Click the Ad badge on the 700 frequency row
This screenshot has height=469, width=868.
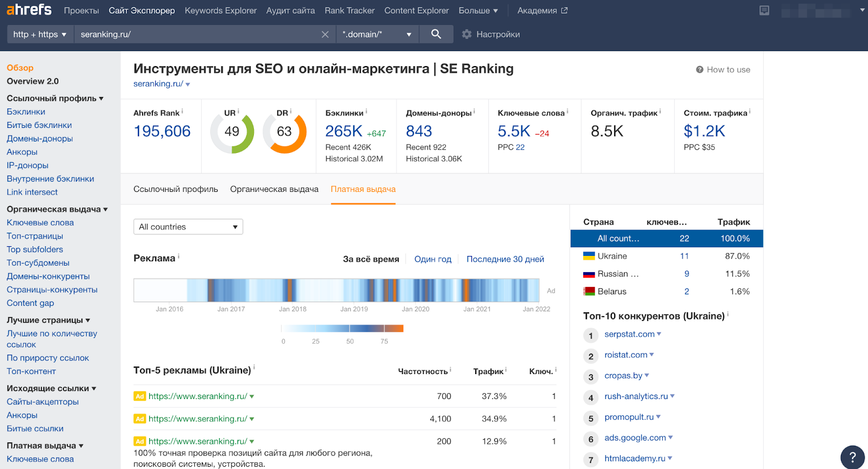(139, 396)
